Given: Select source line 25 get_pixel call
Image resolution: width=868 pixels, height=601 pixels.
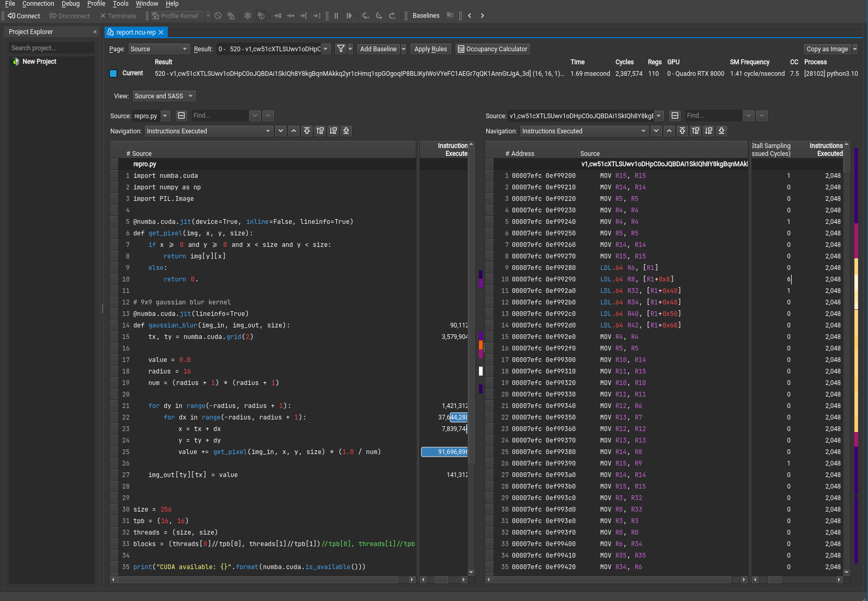Looking at the screenshot, I should coord(267,452).
